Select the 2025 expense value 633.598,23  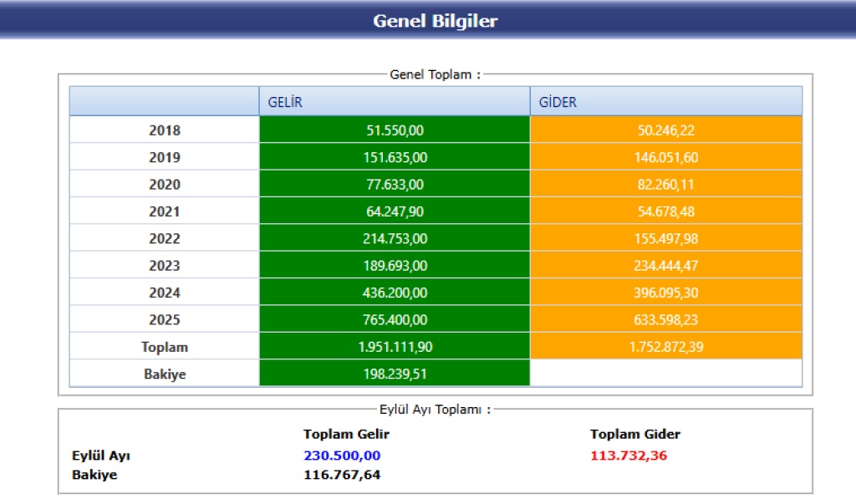pos(665,320)
